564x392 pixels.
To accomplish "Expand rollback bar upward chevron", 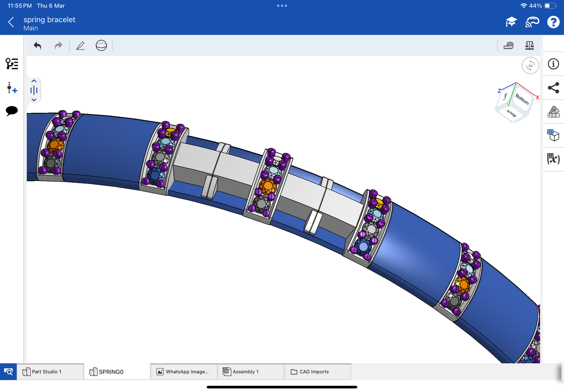I will point(34,81).
